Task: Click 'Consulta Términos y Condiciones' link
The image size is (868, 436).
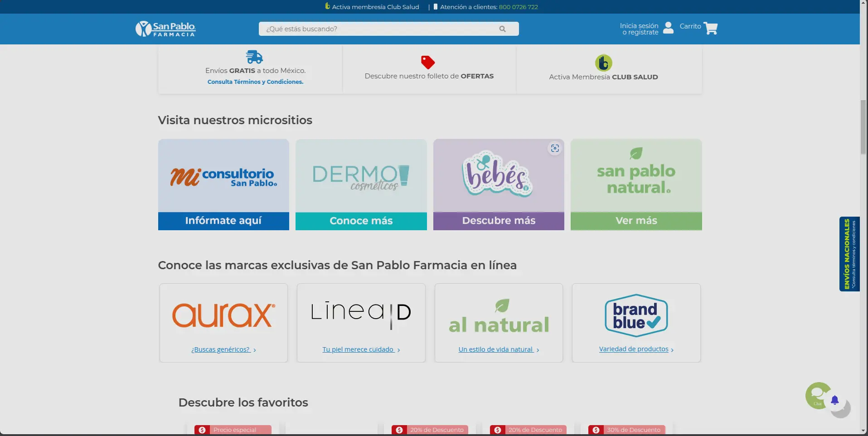Action: click(255, 82)
